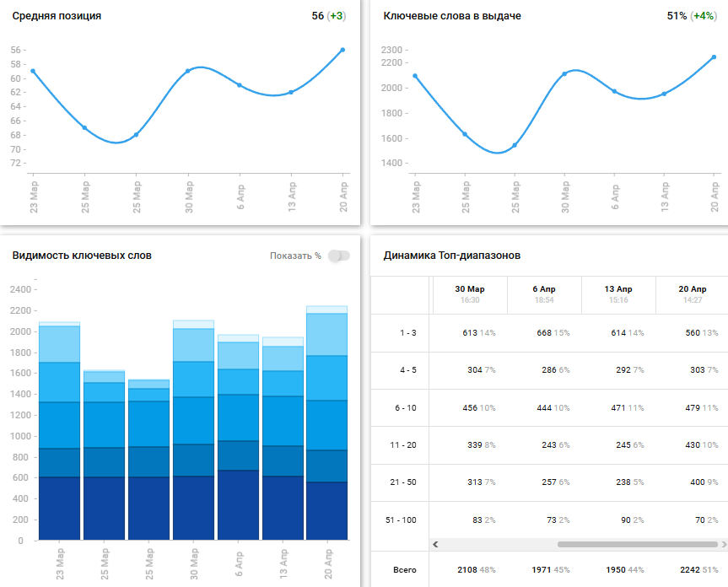
Task: Click the 6 Апр point on keywords chart
Action: pos(614,91)
